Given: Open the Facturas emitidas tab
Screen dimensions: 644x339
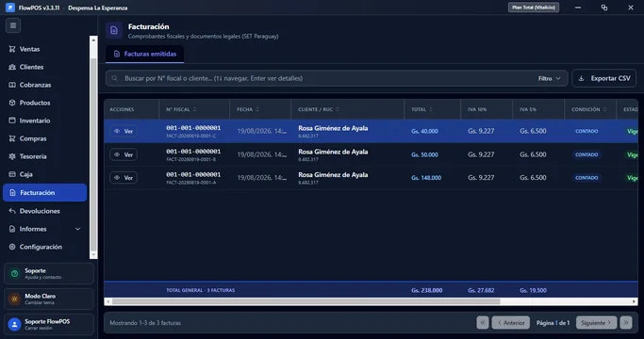Looking at the screenshot, I should point(144,54).
